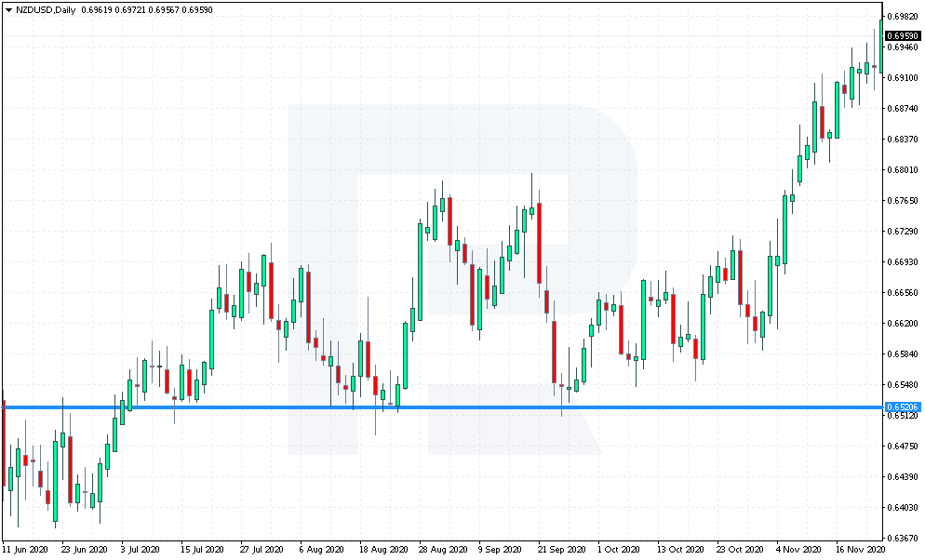Click the 0.64390 price axis label
The image size is (925, 560).
click(904, 477)
